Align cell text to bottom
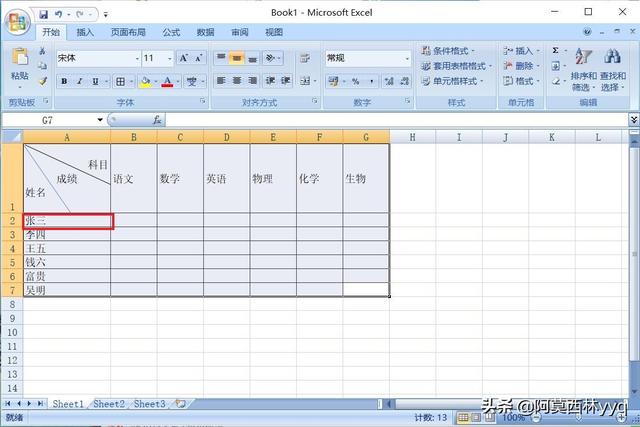The image size is (640, 427). coord(253,58)
